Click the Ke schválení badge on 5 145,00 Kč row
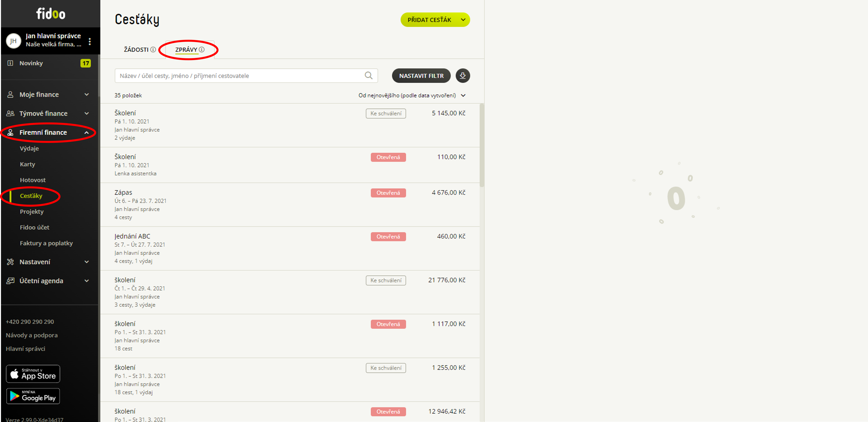 click(386, 113)
